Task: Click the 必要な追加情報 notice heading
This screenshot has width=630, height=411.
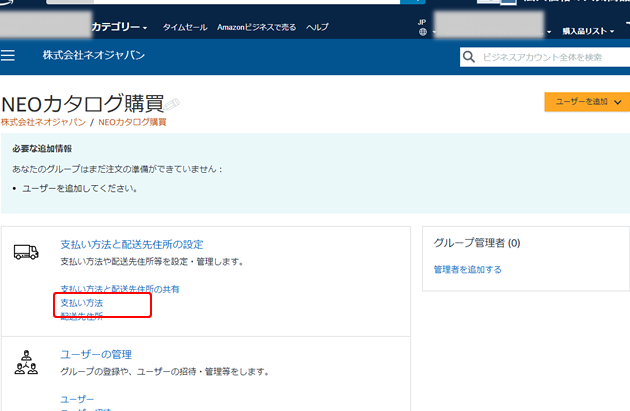Action: pos(42,149)
